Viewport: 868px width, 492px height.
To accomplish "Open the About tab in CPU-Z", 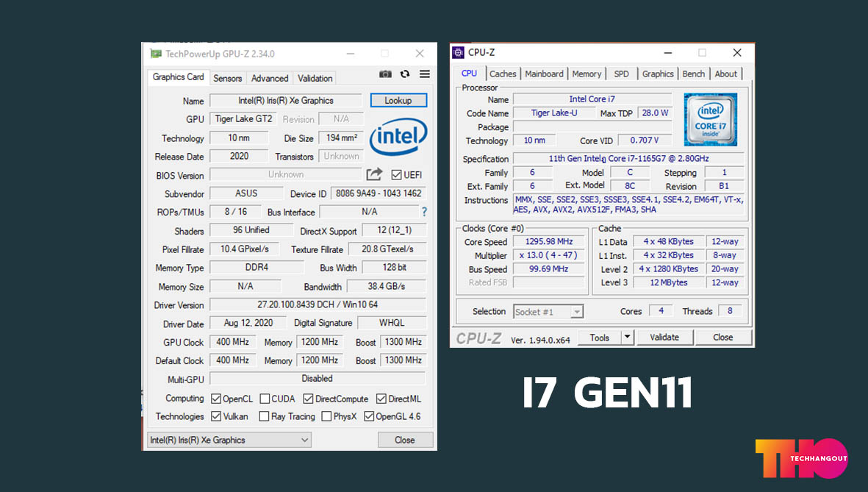I will tap(725, 74).
